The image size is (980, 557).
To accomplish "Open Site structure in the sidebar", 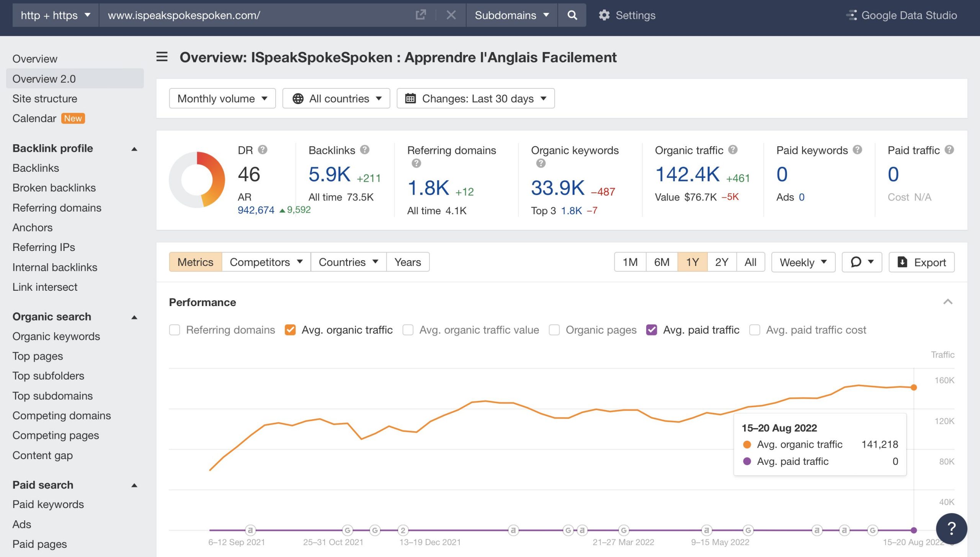I will click(x=45, y=98).
